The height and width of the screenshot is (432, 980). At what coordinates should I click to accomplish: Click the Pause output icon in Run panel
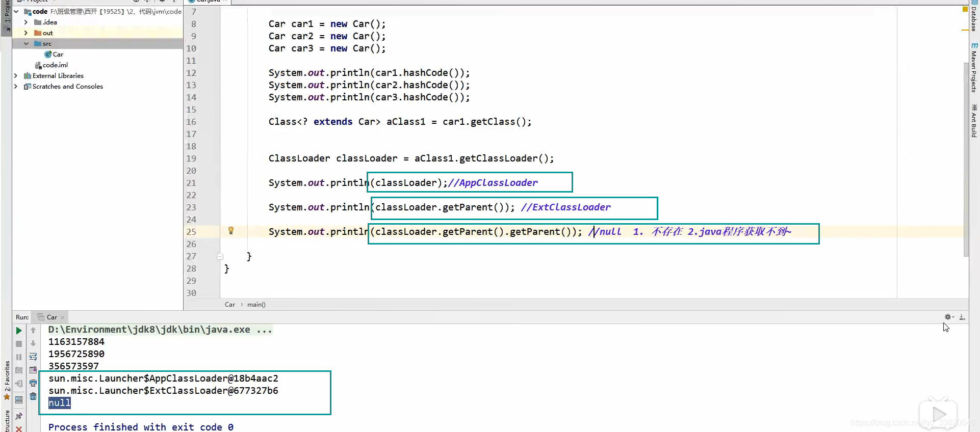point(19,357)
